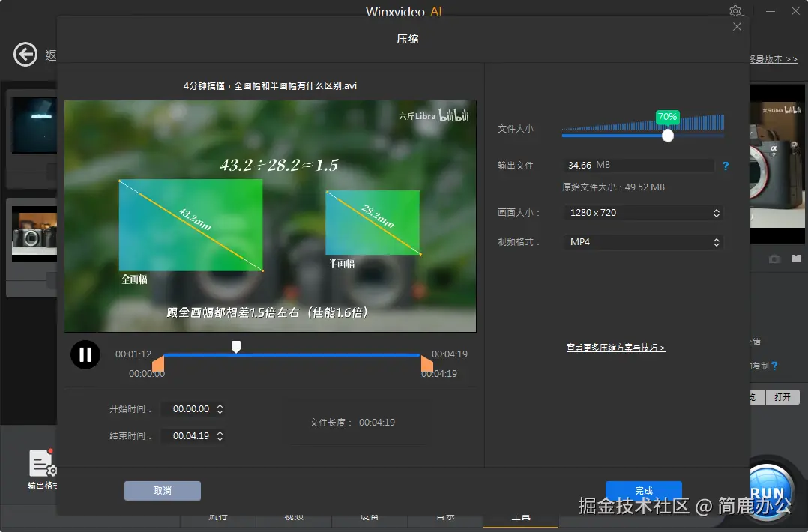
Task: Click the original file size text 49.52 MB
Action: tap(613, 187)
